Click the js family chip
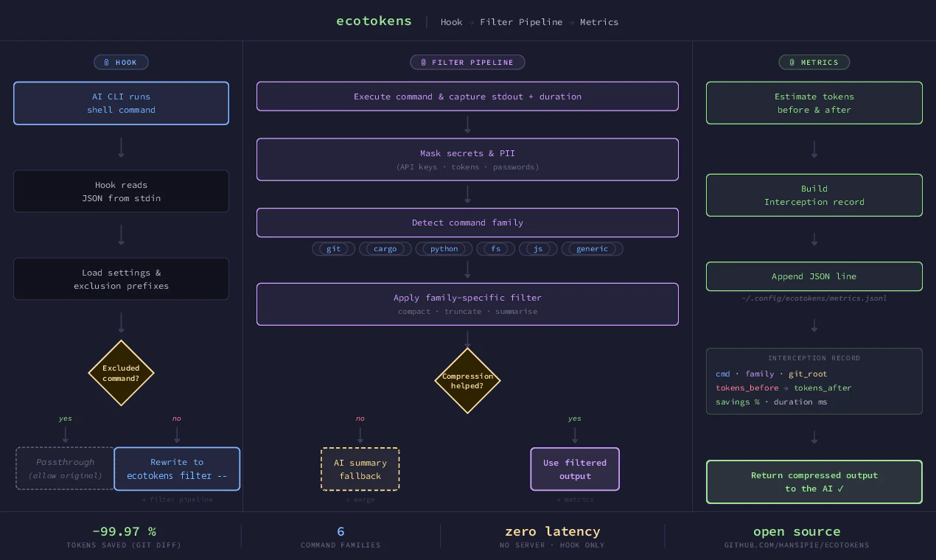This screenshot has width=936, height=560. pyautogui.click(x=538, y=249)
